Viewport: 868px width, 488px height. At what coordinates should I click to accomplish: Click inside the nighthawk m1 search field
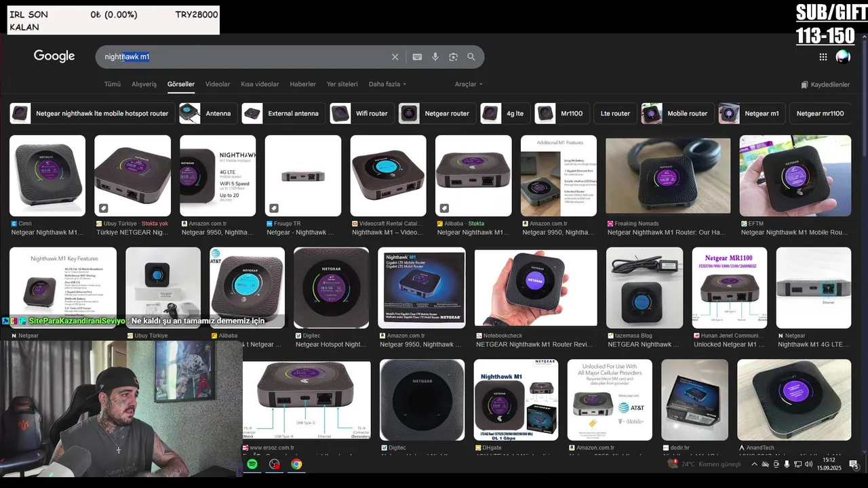point(244,57)
